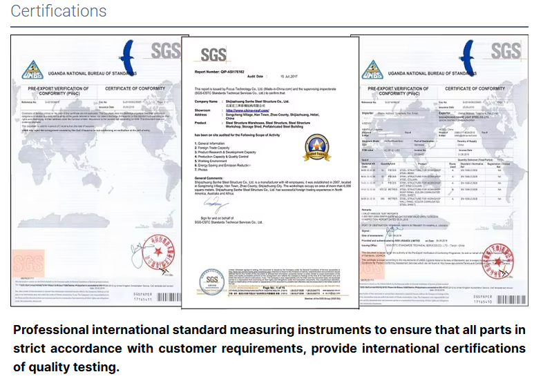Click the Report Number text in the audit report
The height and width of the screenshot is (392, 543).
221,71
